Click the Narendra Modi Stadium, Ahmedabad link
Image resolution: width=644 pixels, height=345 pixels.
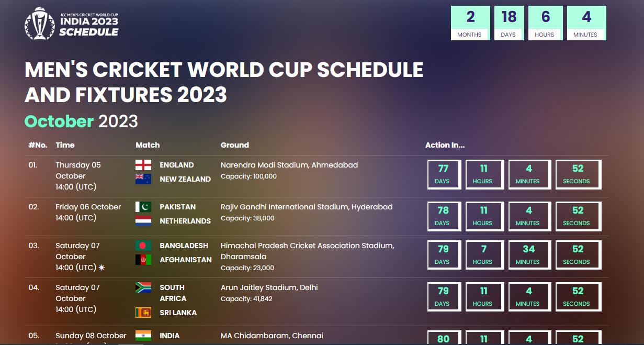(x=288, y=164)
